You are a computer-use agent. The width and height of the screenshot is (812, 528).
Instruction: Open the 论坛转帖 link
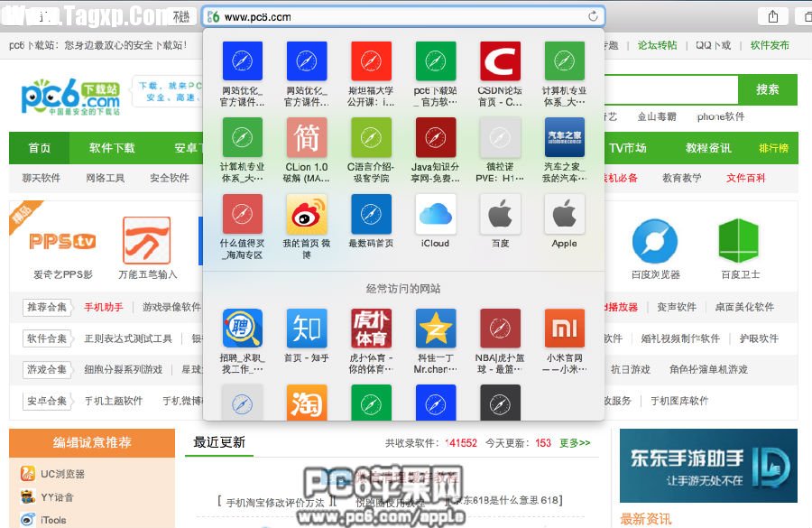(x=657, y=46)
